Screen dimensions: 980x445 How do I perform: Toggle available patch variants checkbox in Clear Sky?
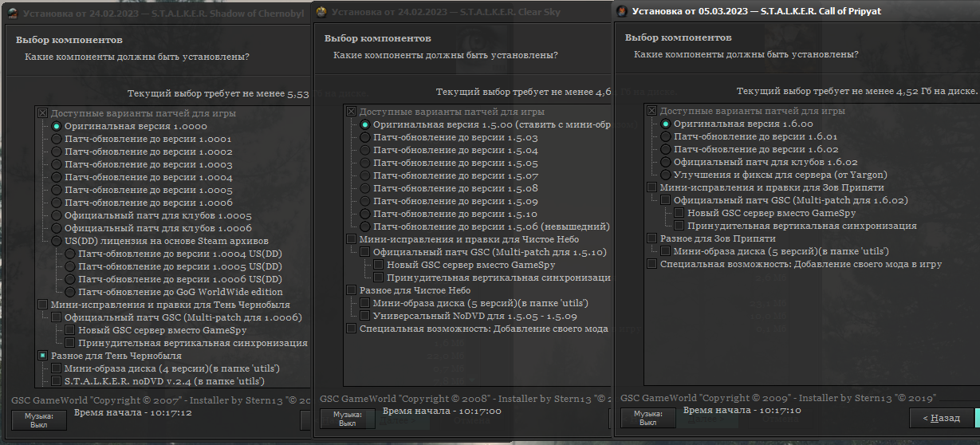352,112
